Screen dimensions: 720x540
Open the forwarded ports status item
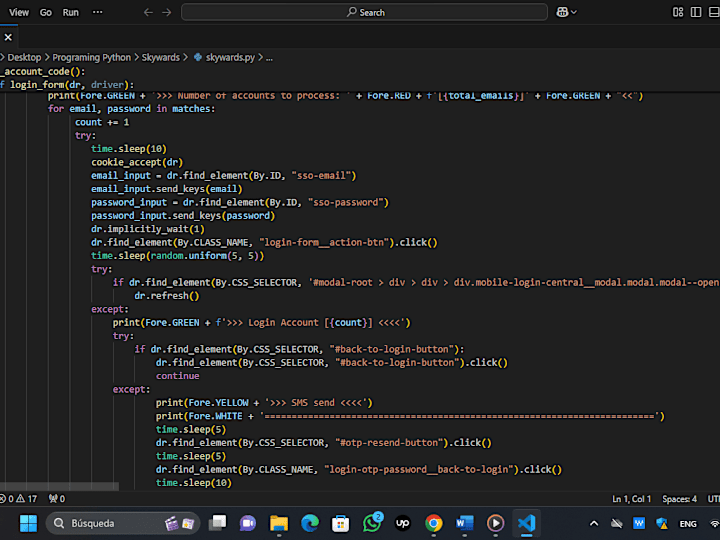click(x=57, y=499)
